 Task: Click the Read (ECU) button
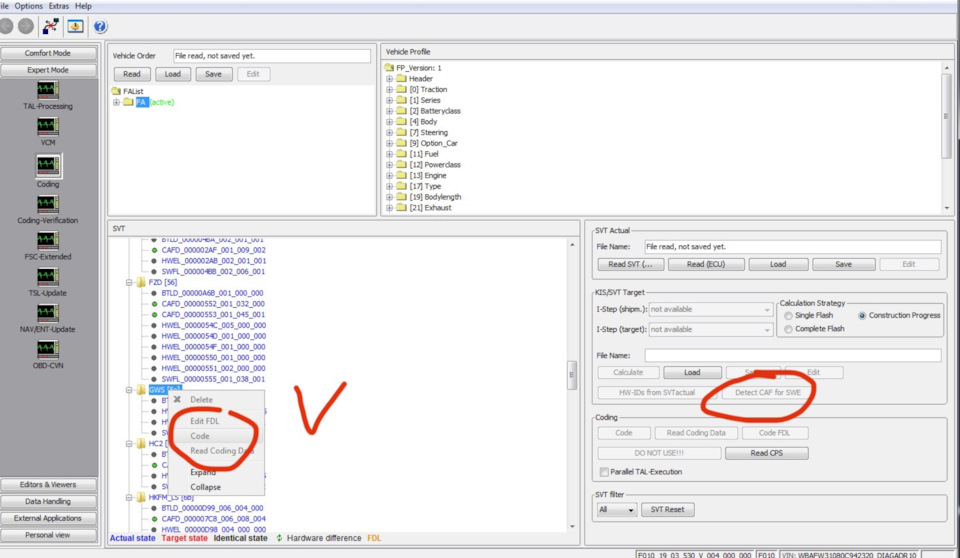coord(706,265)
